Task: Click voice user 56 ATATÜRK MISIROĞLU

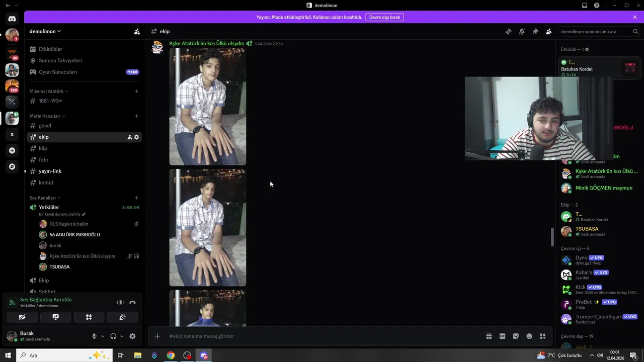Action: pyautogui.click(x=74, y=235)
